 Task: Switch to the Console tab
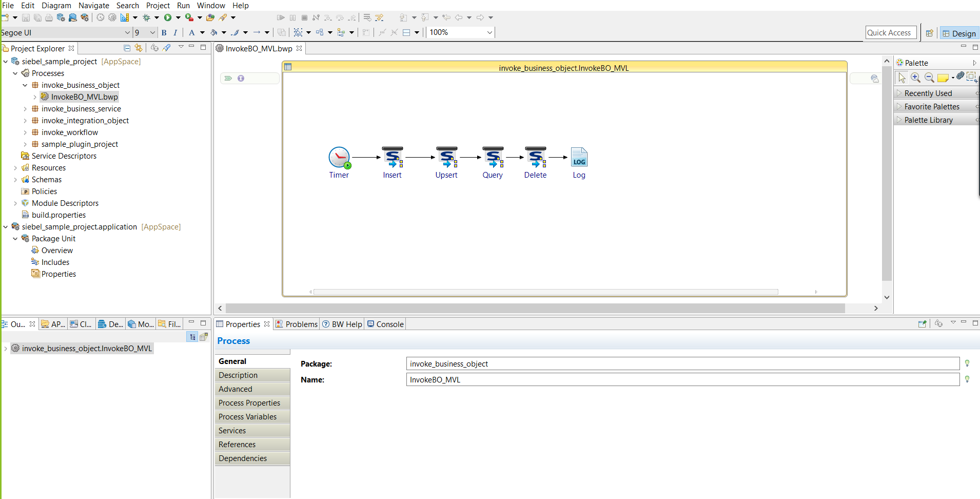click(x=385, y=324)
